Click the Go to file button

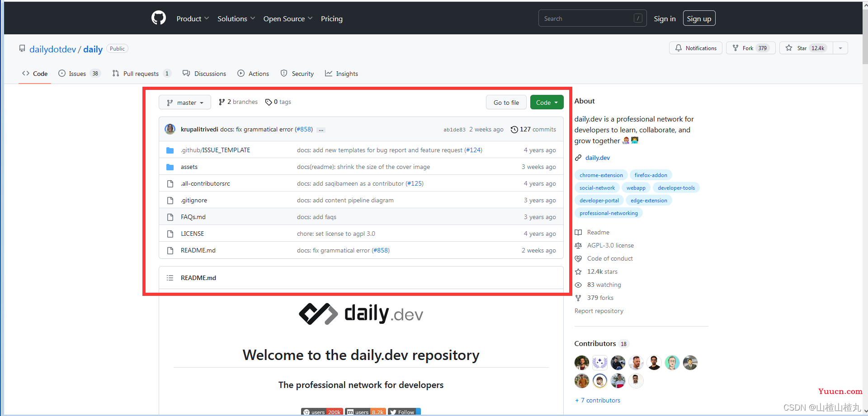(x=506, y=103)
